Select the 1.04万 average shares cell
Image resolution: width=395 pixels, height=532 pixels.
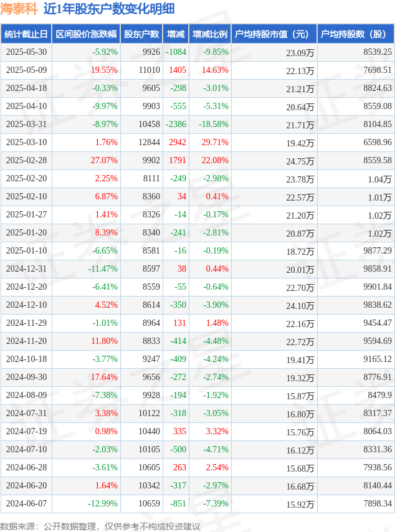click(379, 179)
